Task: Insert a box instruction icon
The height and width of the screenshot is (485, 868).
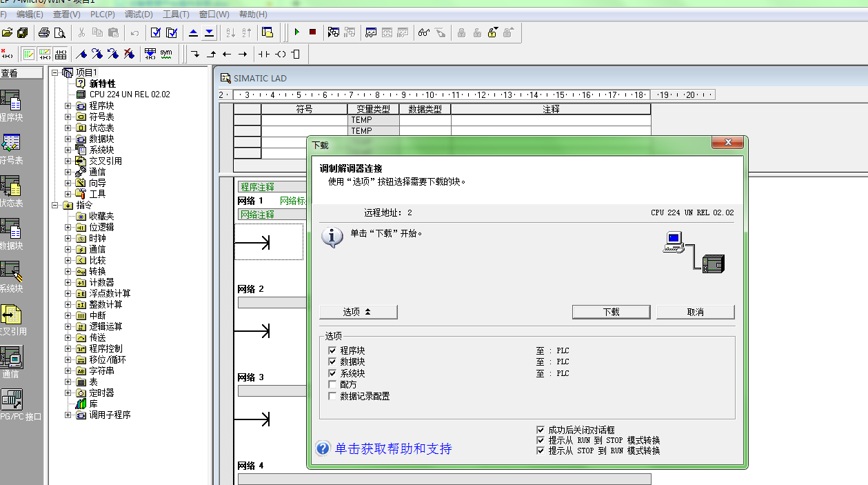Action: click(x=296, y=54)
